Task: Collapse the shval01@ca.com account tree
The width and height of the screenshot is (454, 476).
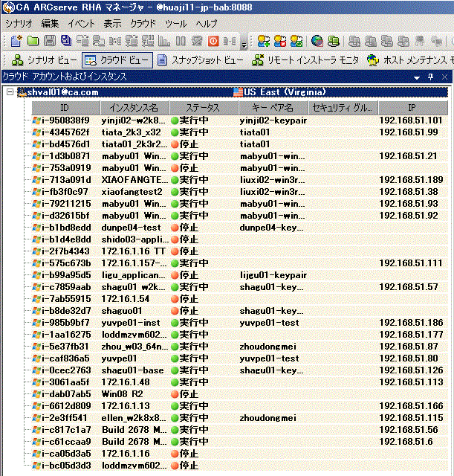Action: tap(10, 93)
